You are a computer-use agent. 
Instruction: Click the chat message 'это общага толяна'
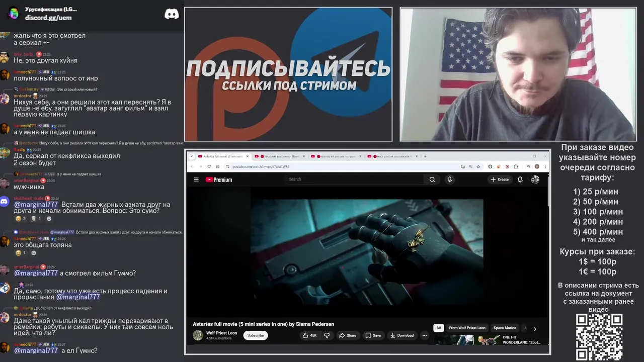click(43, 245)
